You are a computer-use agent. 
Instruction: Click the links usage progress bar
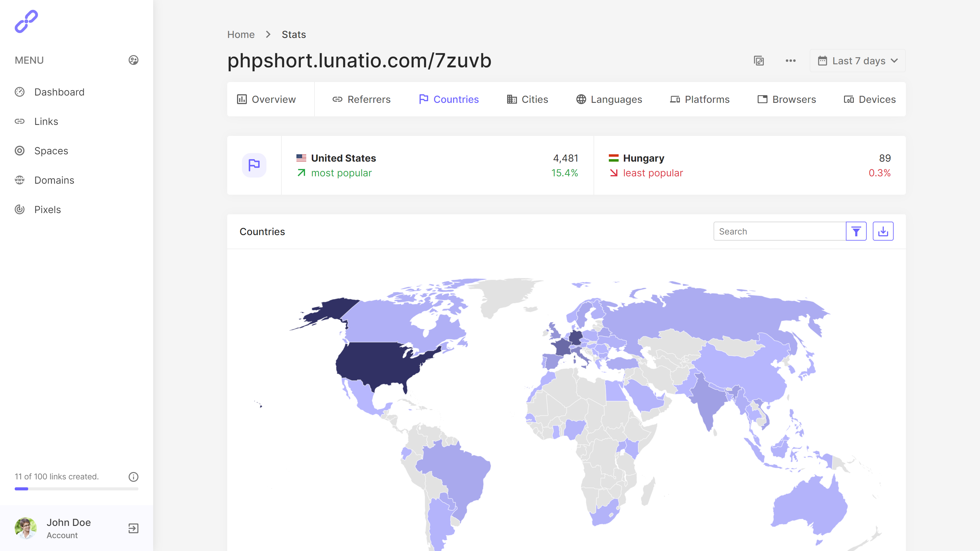[76, 489]
